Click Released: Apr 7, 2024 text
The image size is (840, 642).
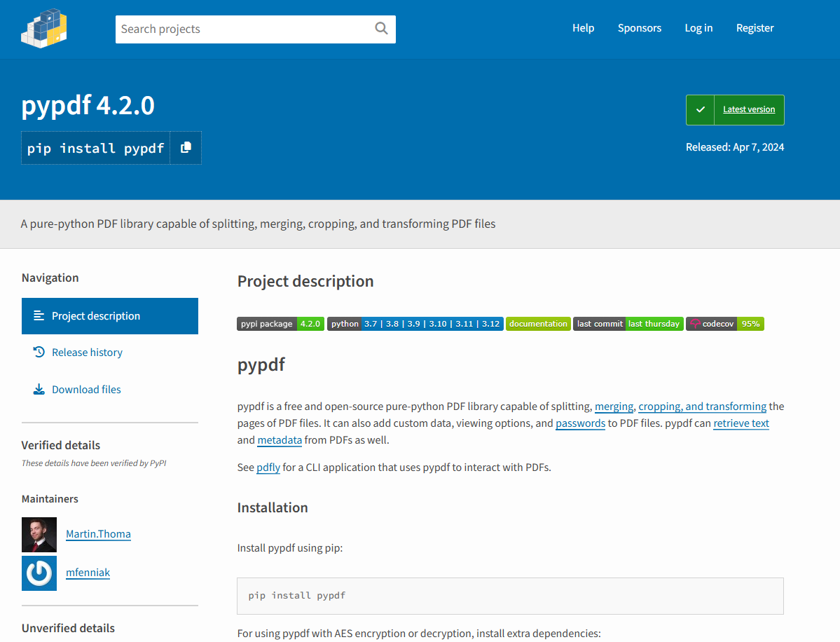click(x=734, y=147)
